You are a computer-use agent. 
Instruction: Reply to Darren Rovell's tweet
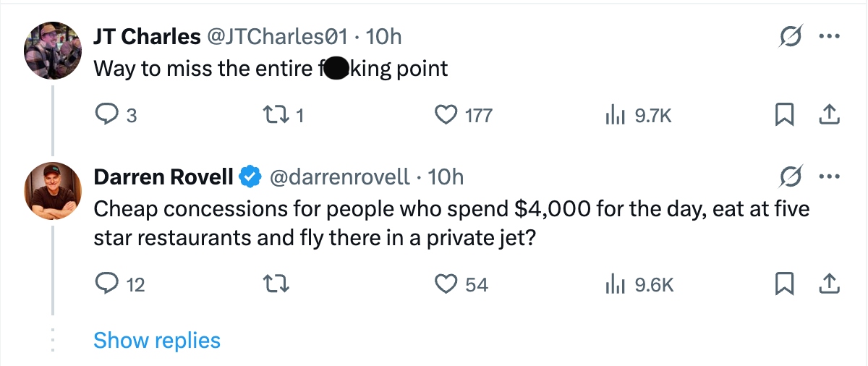point(106,285)
